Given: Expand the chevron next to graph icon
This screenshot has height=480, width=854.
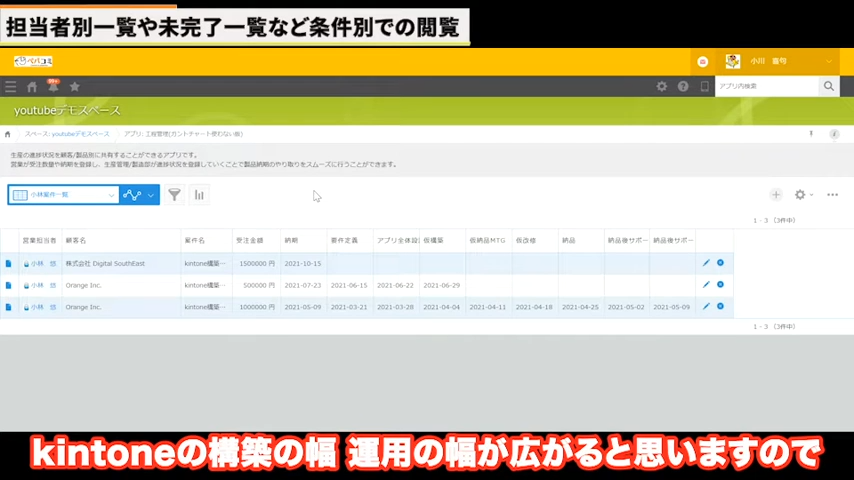Looking at the screenshot, I should pos(151,195).
